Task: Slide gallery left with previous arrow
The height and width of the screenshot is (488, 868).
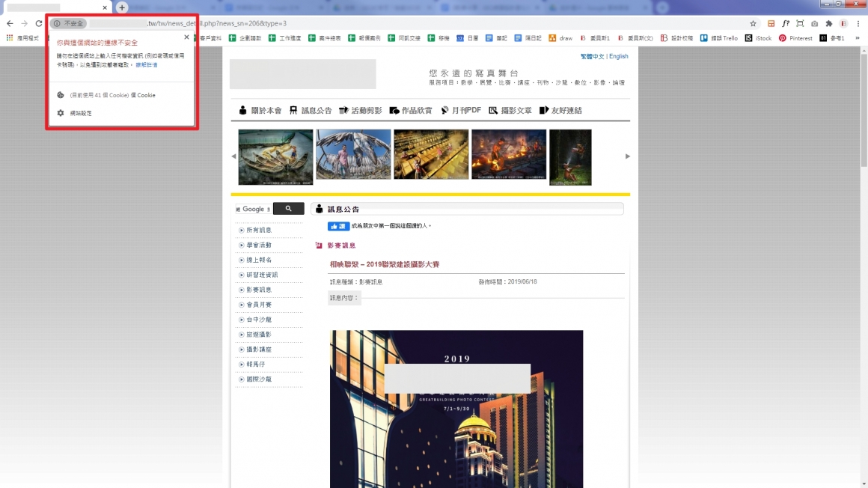Action: 233,156
